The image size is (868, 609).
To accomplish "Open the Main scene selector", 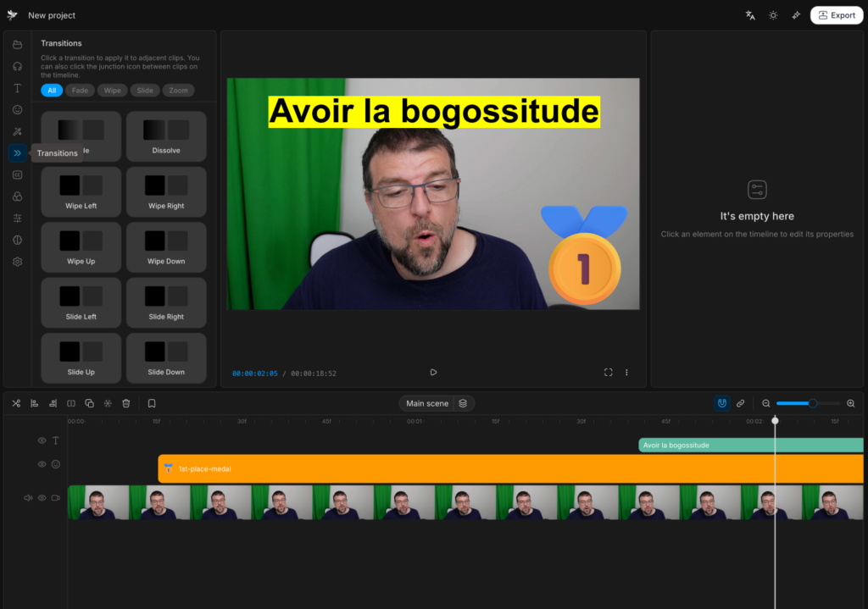I will point(427,404).
